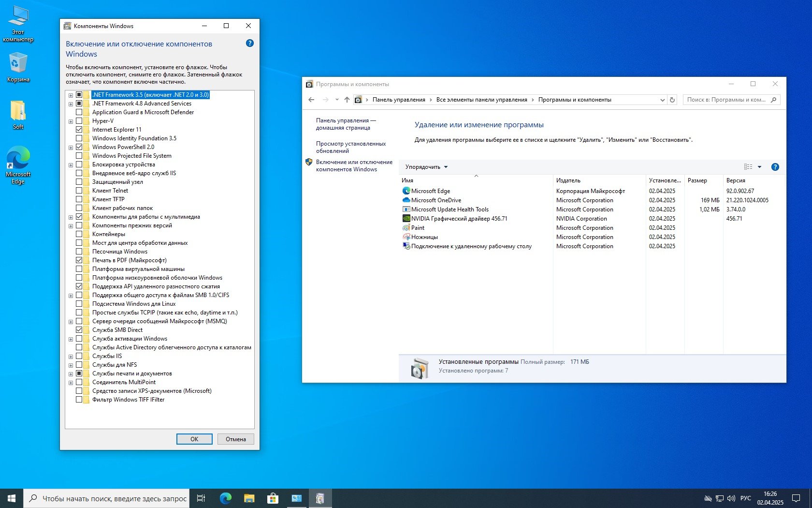Viewport: 812px width, 508px height.
Task: Open Microsoft Store from the taskbar
Action: pos(273,498)
